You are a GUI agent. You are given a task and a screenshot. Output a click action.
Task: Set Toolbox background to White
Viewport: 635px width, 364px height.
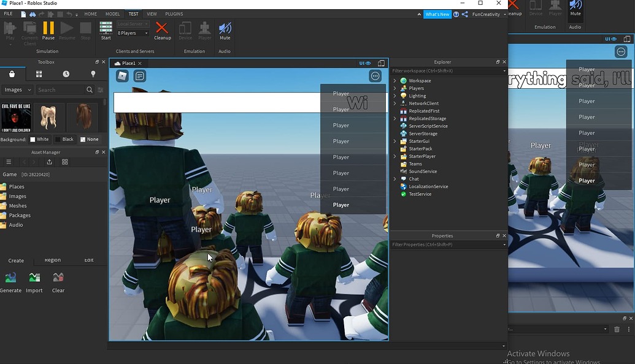[39, 140]
